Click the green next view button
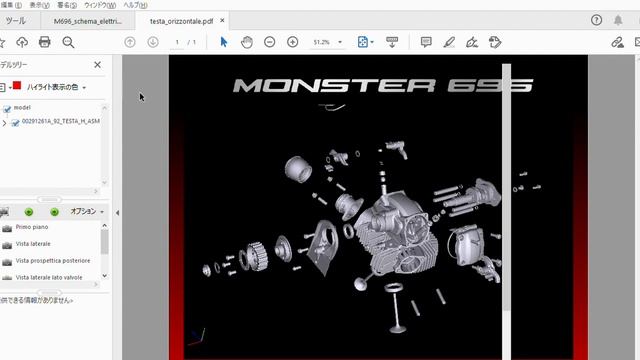 coord(54,212)
